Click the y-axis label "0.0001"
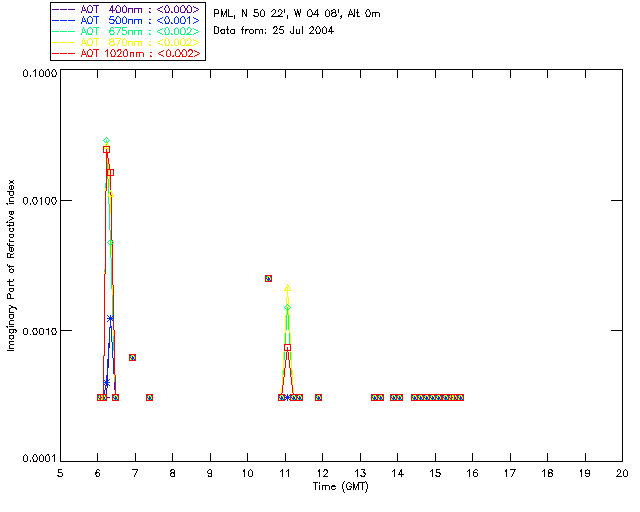This screenshot has width=640, height=512. click(x=40, y=458)
